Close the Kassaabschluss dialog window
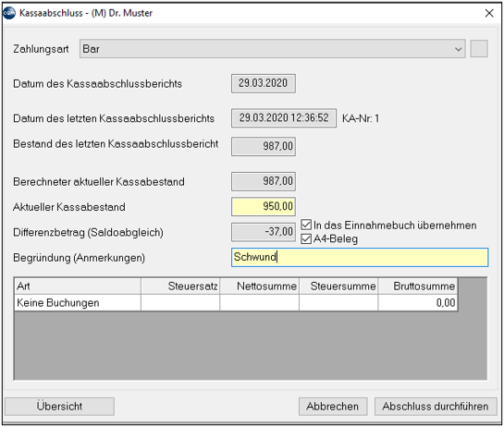Viewport: 504px width, 427px height. pos(489,13)
